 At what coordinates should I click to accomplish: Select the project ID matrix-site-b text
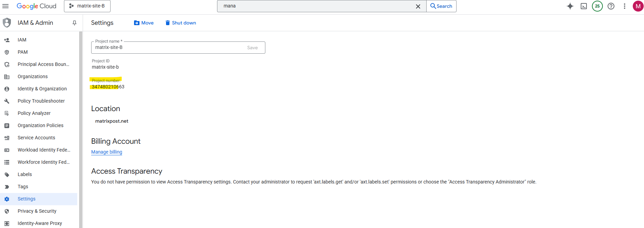pos(105,67)
